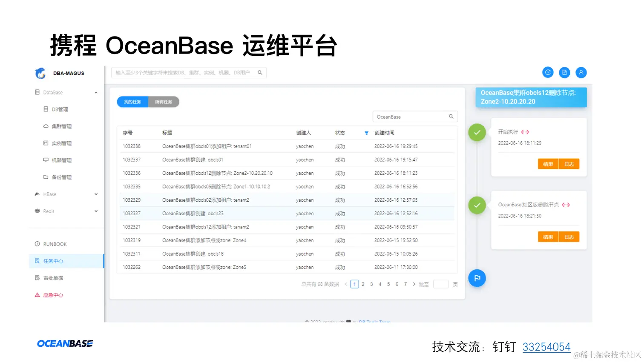Select task row 1032338 添加租户 tenant01
Image resolution: width=644 pixels, height=362 pixels.
(287, 146)
